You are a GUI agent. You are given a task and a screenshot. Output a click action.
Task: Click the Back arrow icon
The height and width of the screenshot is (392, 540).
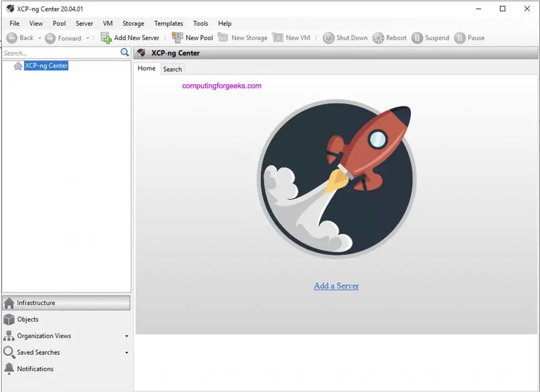point(12,38)
